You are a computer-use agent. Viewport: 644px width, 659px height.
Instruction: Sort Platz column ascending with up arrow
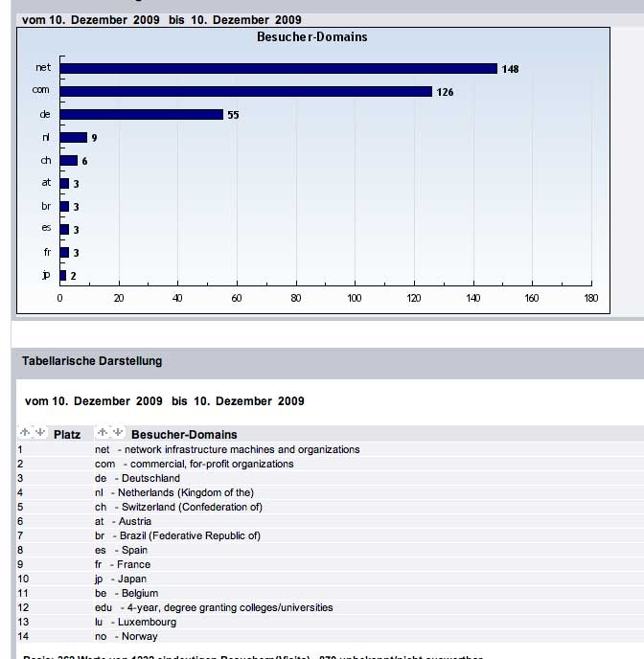tap(25, 434)
